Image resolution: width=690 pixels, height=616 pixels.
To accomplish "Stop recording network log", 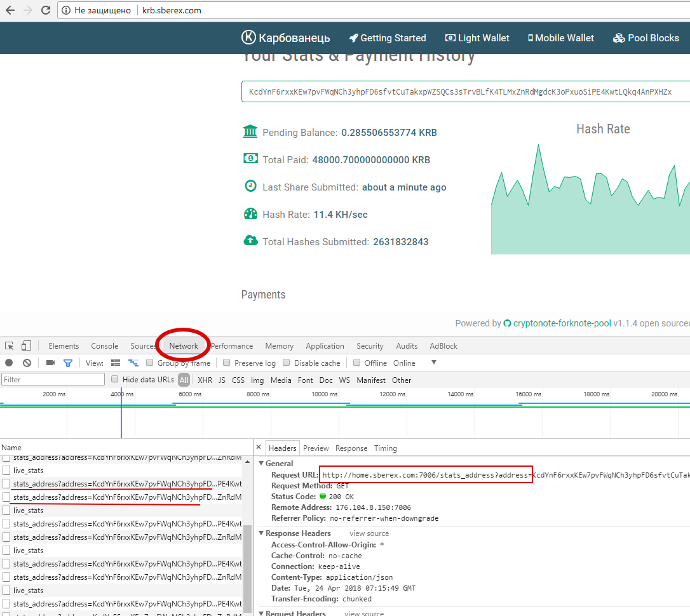I will pyautogui.click(x=9, y=363).
